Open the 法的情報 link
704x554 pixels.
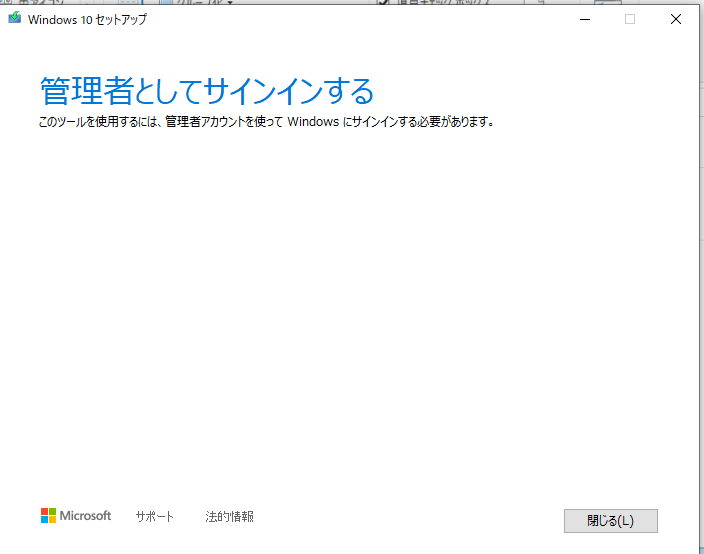coord(229,516)
